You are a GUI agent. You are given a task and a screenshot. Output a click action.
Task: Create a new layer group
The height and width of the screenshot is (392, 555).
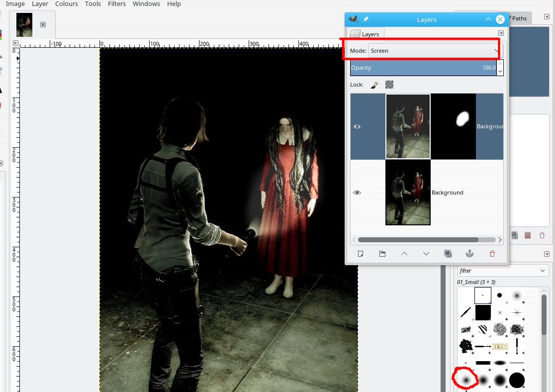(x=382, y=254)
